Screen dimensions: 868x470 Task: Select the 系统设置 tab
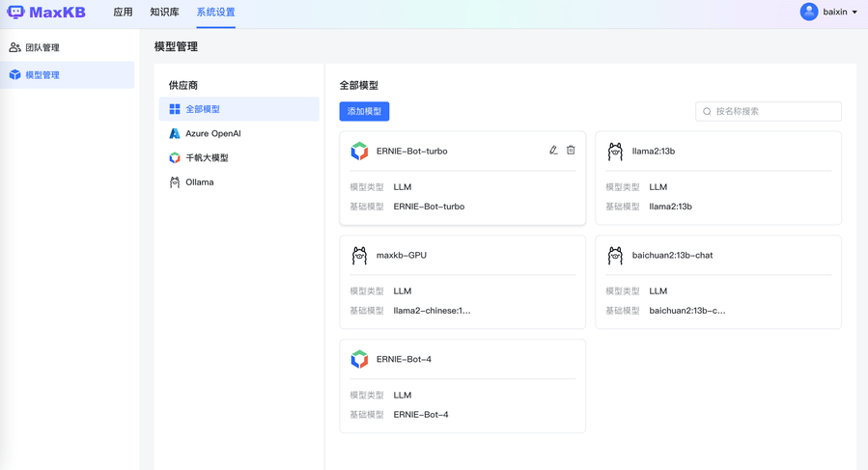pyautogui.click(x=216, y=12)
